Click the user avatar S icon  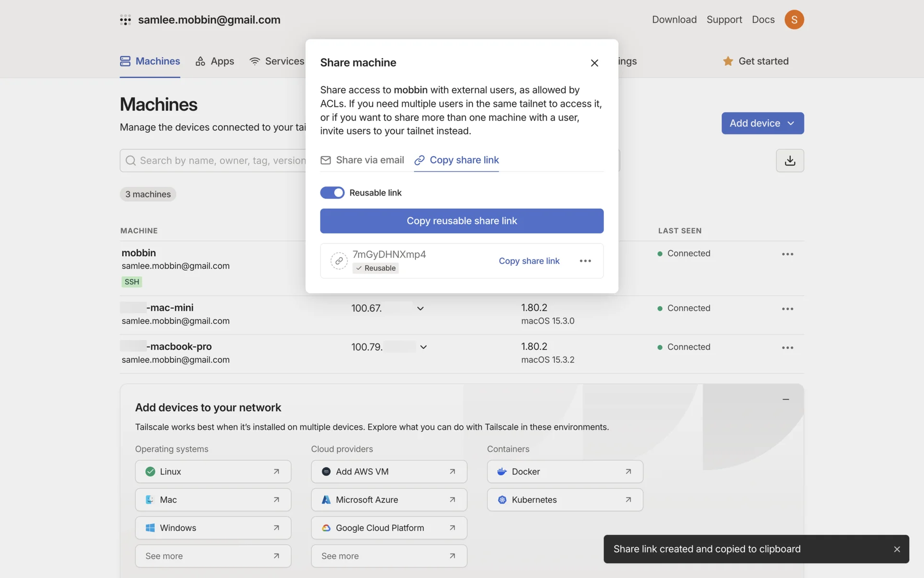(794, 20)
